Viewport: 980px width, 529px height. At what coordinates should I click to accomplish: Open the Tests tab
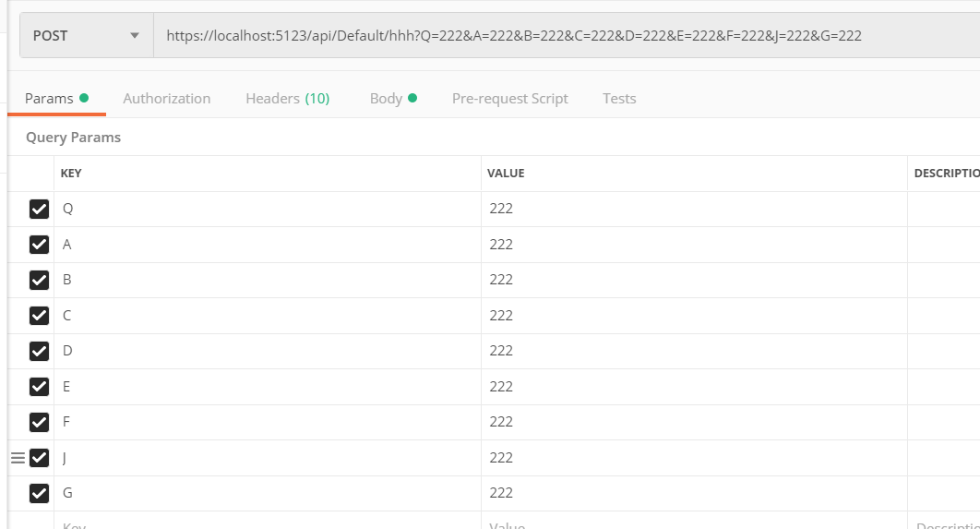[619, 98]
